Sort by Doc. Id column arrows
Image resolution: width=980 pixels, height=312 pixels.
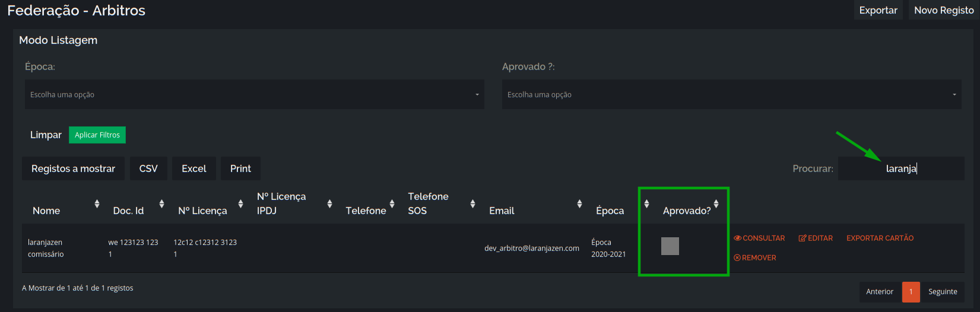pos(161,204)
